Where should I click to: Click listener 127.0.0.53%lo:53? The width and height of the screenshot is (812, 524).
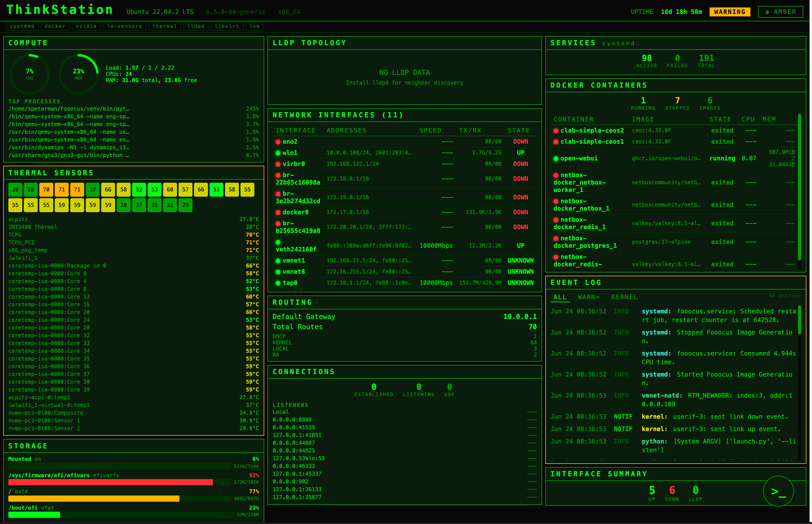pyautogui.click(x=298, y=459)
